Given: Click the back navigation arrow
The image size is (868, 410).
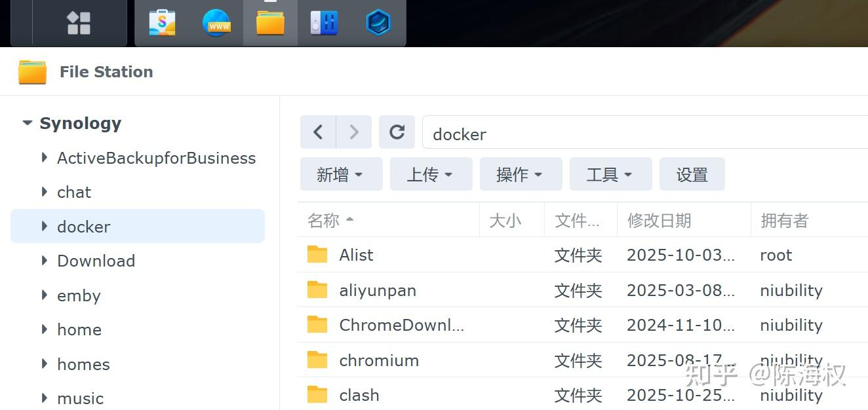Looking at the screenshot, I should click(317, 132).
